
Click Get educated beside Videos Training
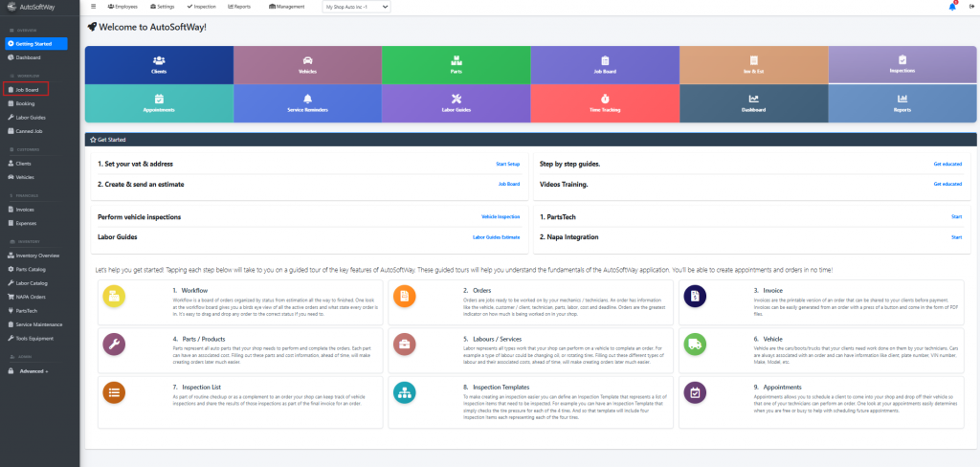947,183
